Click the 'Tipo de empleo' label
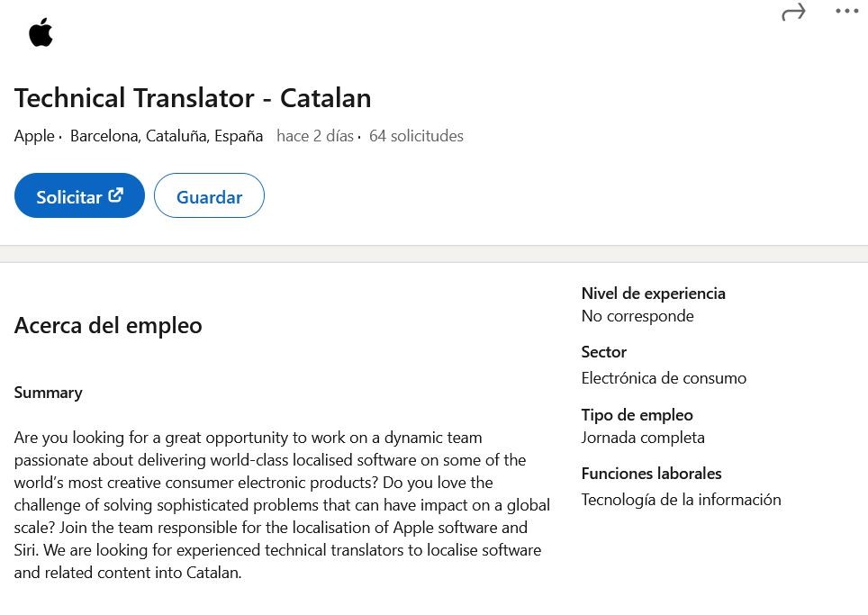 click(x=637, y=414)
